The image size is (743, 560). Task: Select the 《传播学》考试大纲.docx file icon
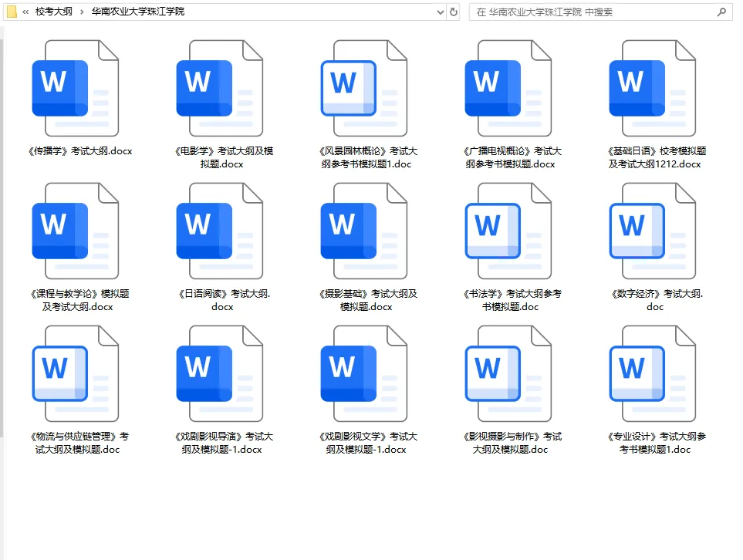[76, 88]
